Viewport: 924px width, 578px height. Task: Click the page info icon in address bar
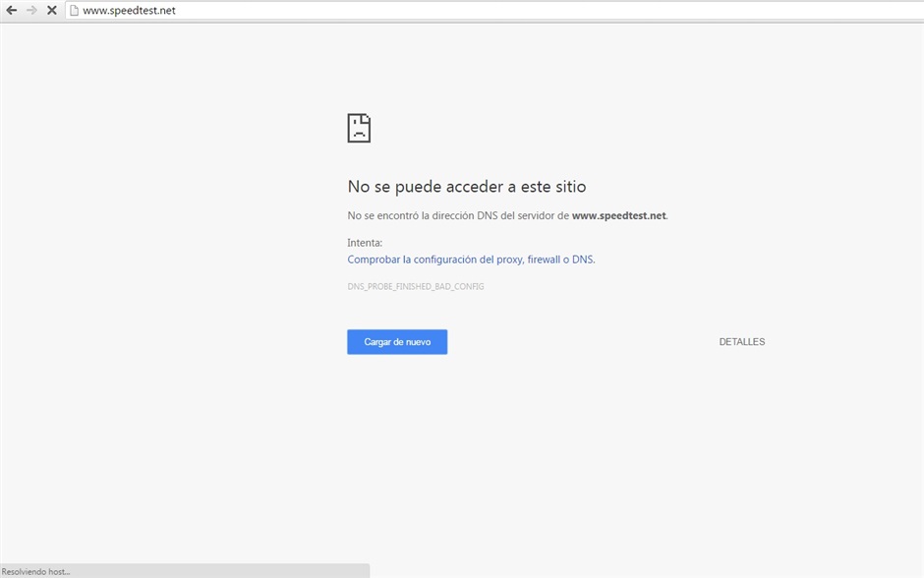[75, 10]
